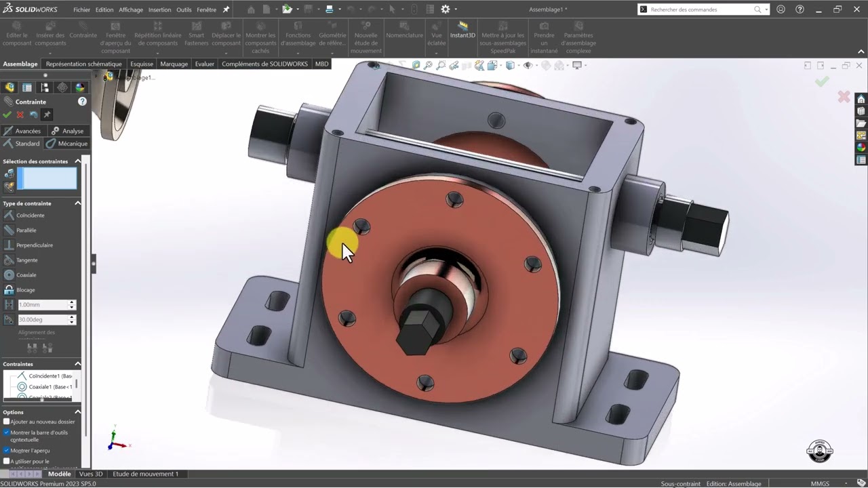
Task: Click the SOLIDWORKS Resources home icon in task pane
Action: coord(861,100)
